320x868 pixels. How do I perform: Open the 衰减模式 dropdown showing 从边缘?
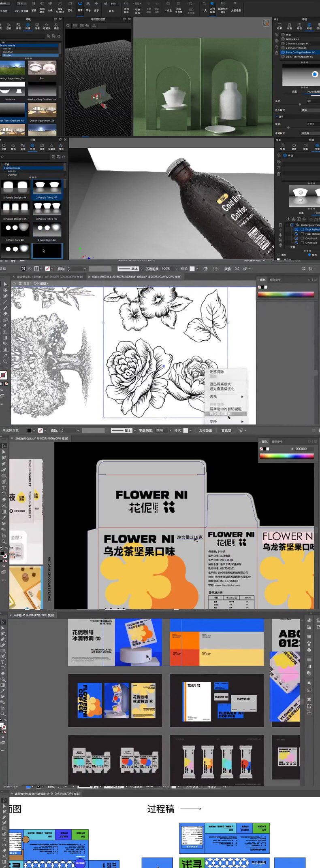coord(310,133)
